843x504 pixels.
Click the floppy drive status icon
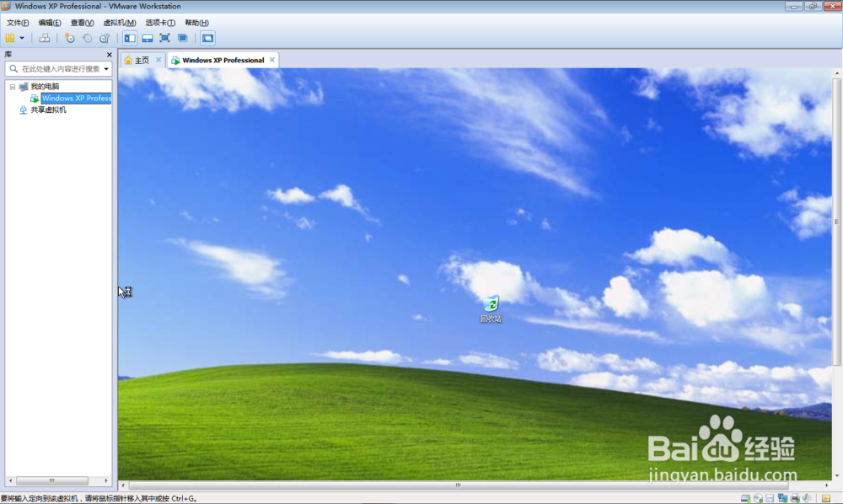point(770,499)
